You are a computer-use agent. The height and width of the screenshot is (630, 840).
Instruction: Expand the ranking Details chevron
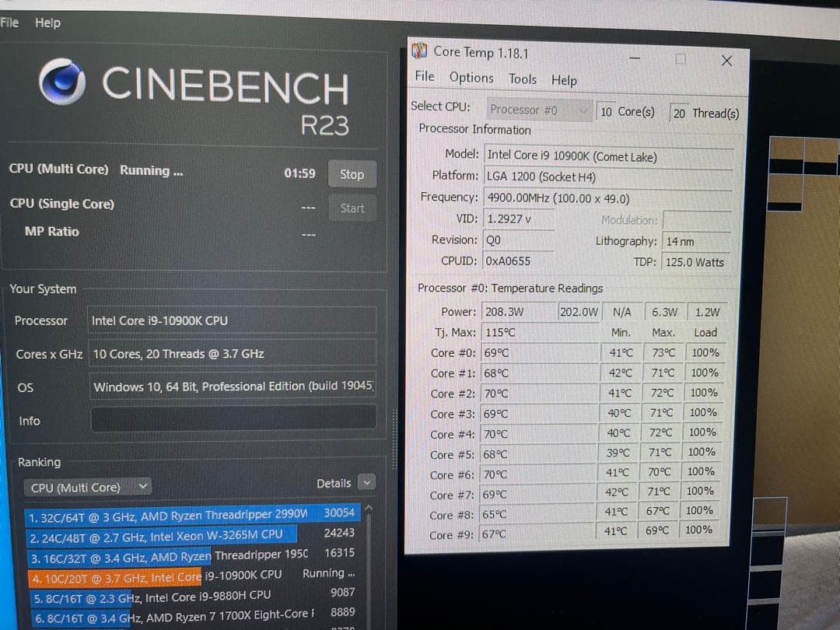click(366, 482)
